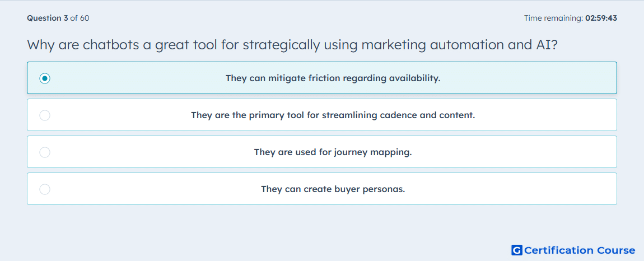Click the G Certification Course logo icon
The height and width of the screenshot is (261, 644).
(x=517, y=250)
